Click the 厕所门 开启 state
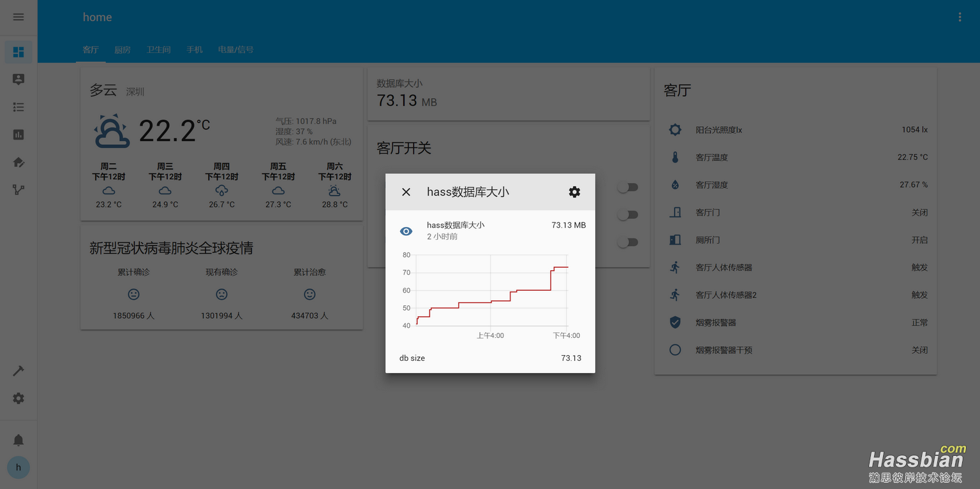The width and height of the screenshot is (980, 489). 919,240
